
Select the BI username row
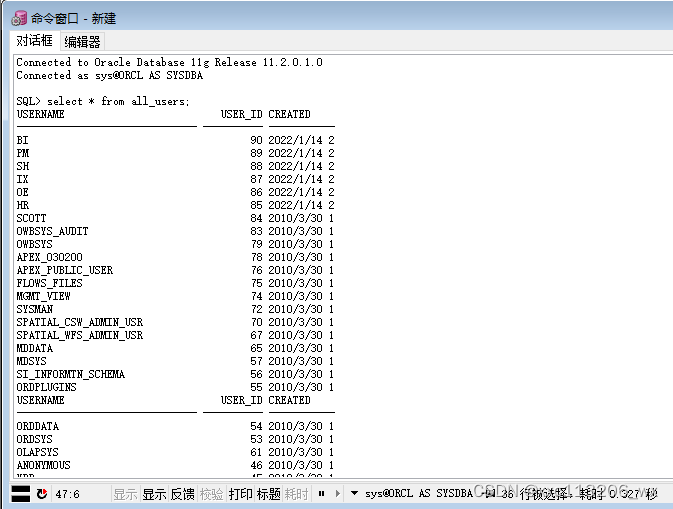tap(22, 140)
